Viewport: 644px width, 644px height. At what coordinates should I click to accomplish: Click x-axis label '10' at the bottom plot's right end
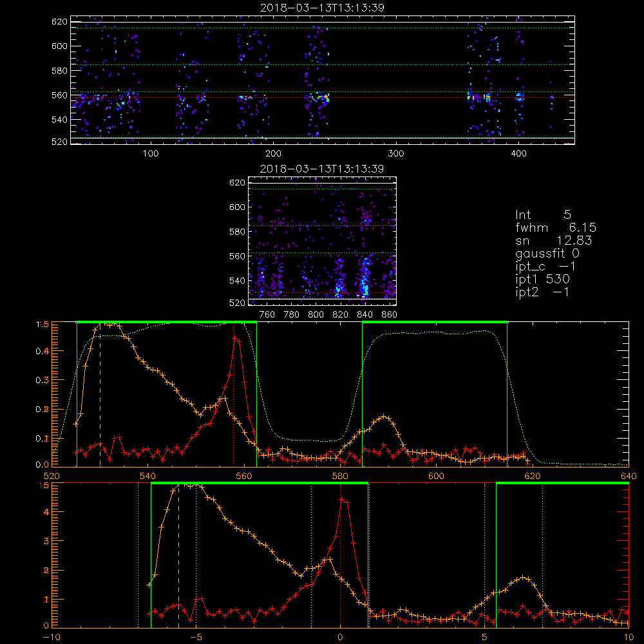pyautogui.click(x=629, y=637)
